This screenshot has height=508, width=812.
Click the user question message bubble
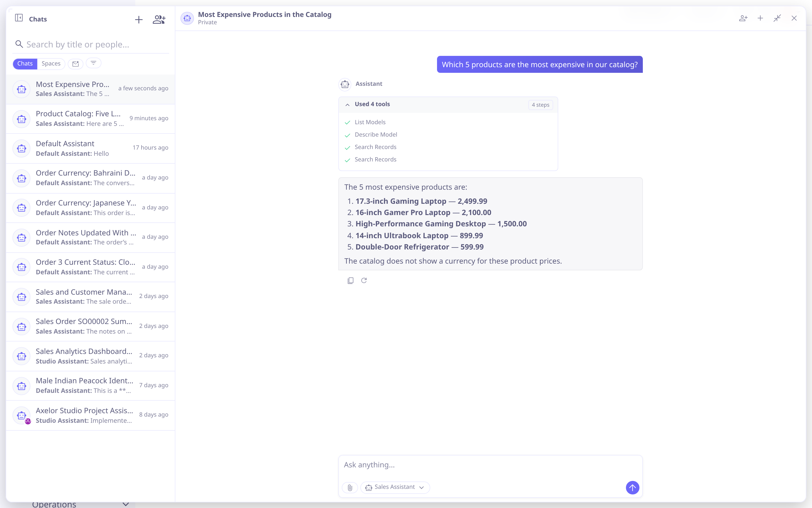(x=540, y=65)
